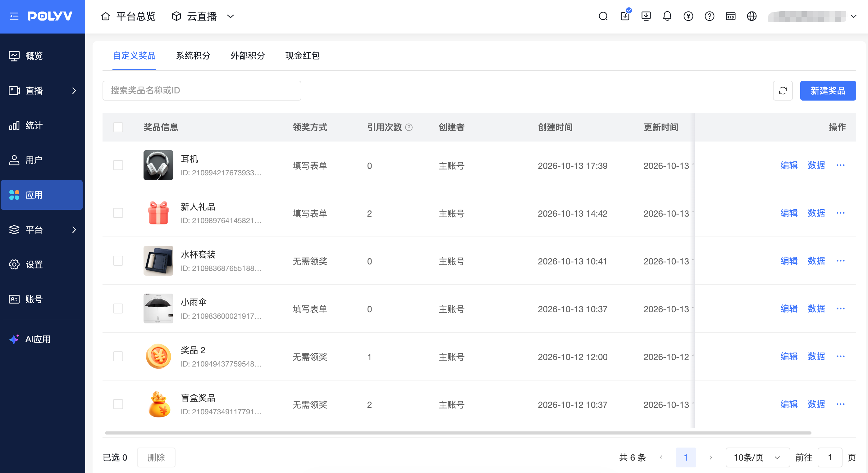The image size is (868, 473).
Task: Click the 前往 page number input
Action: (x=830, y=457)
